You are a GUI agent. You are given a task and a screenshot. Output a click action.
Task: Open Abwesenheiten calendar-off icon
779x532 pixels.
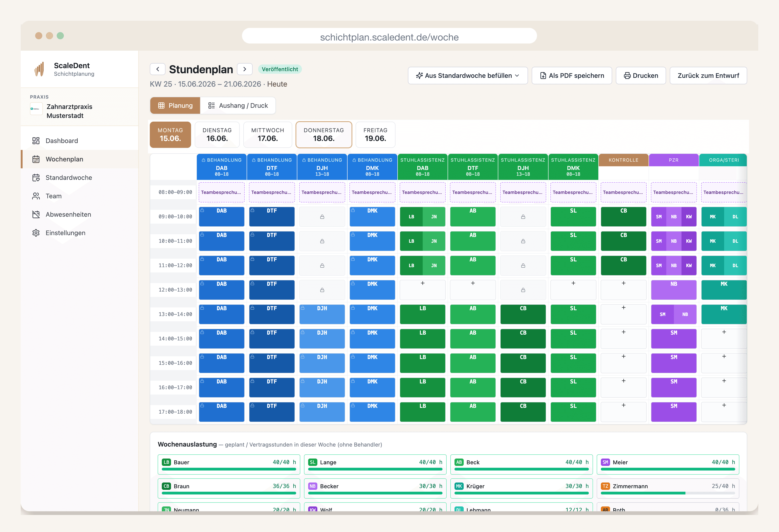tap(36, 214)
